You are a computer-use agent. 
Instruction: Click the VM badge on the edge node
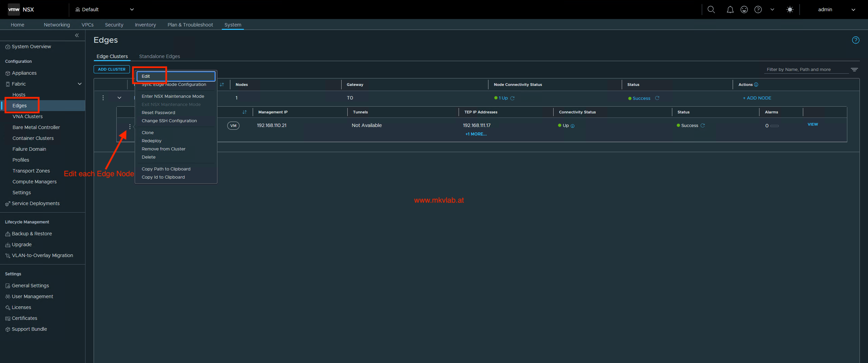pyautogui.click(x=233, y=126)
